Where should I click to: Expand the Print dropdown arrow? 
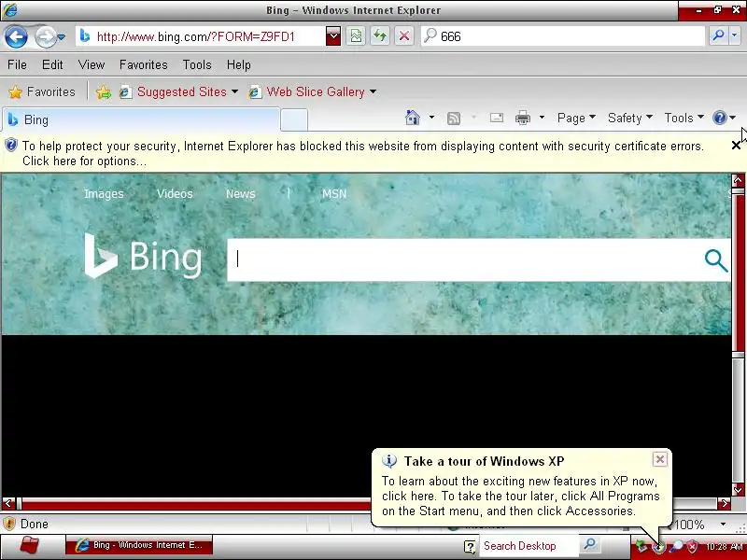[x=542, y=118]
